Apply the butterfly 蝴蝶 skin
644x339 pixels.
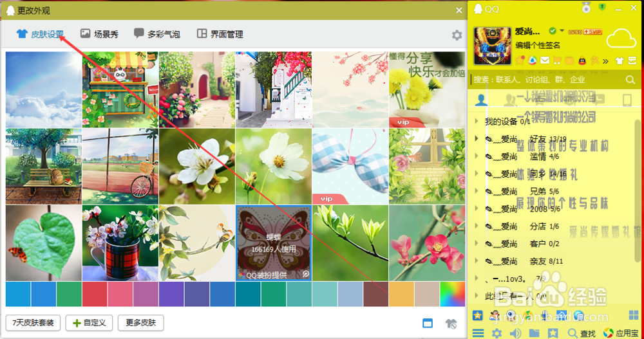click(274, 243)
